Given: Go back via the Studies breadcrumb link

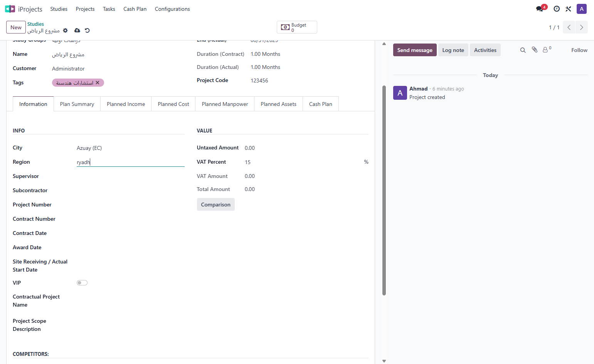Looking at the screenshot, I should pyautogui.click(x=35, y=24).
